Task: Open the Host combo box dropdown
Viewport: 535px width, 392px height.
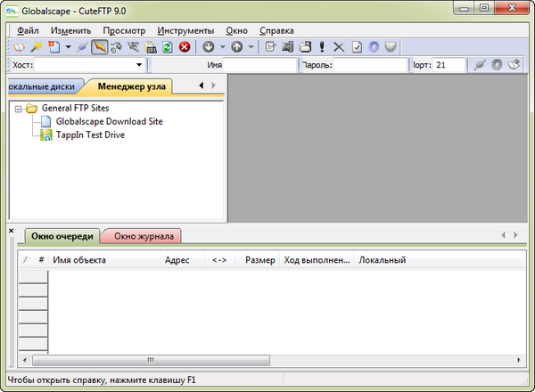Action: (139, 65)
